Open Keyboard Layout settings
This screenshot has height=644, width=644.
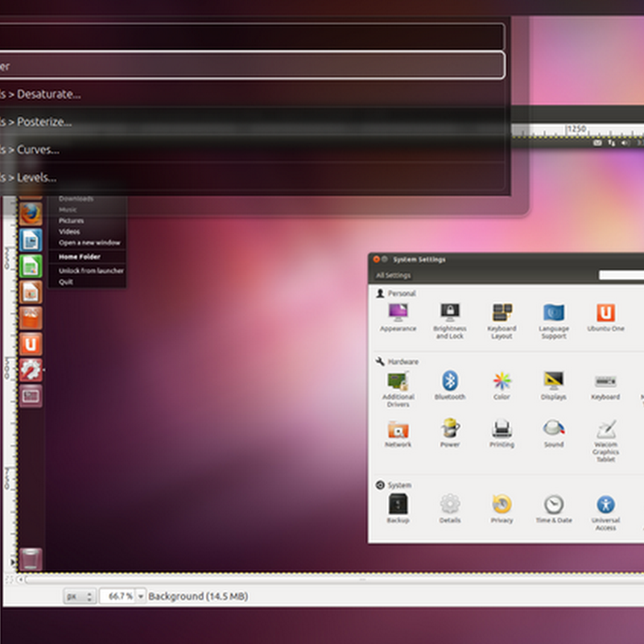(x=502, y=321)
